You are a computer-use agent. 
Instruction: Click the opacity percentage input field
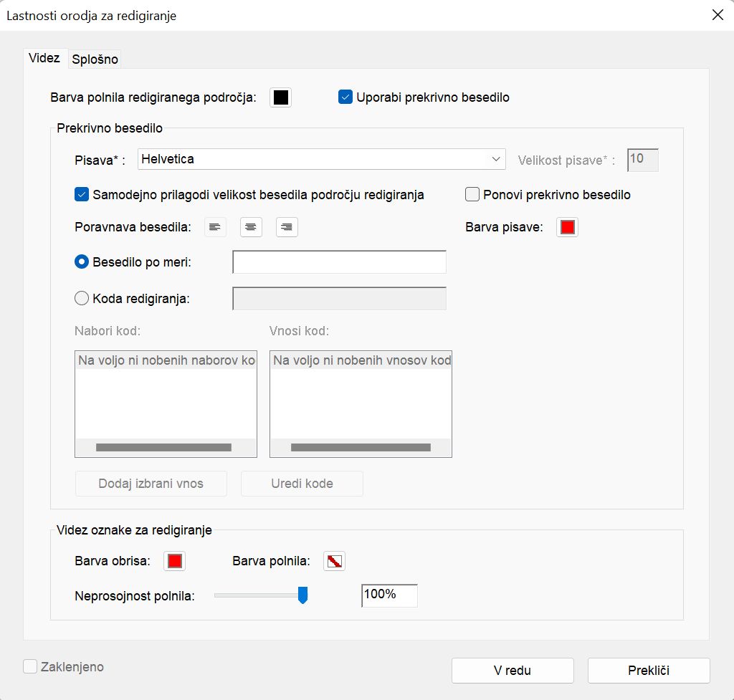click(389, 595)
